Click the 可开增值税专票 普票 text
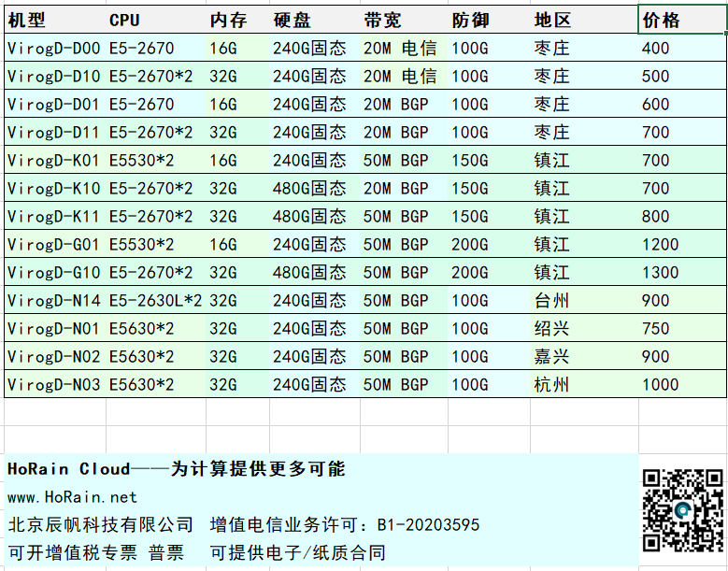Image resolution: width=728 pixels, height=571 pixels. coord(96,553)
